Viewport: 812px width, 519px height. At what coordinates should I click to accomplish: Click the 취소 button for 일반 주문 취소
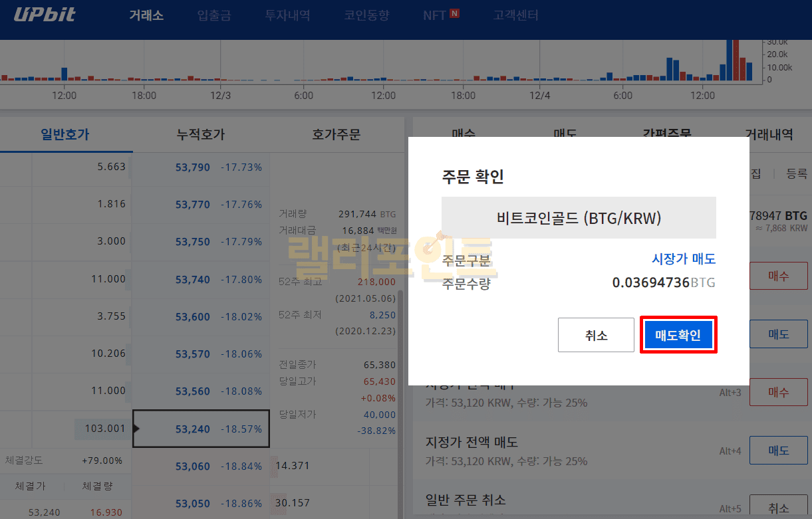tap(778, 508)
